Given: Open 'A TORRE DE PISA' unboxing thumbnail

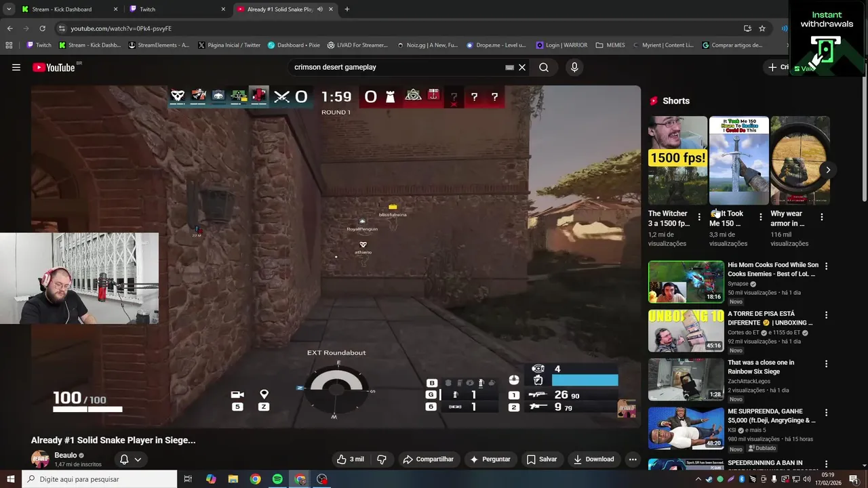Looking at the screenshot, I should (686, 331).
